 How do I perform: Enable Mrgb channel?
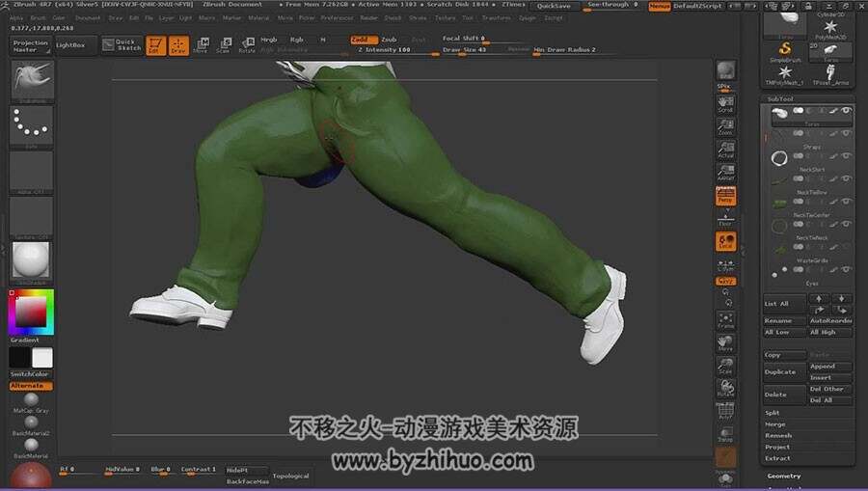(268, 40)
